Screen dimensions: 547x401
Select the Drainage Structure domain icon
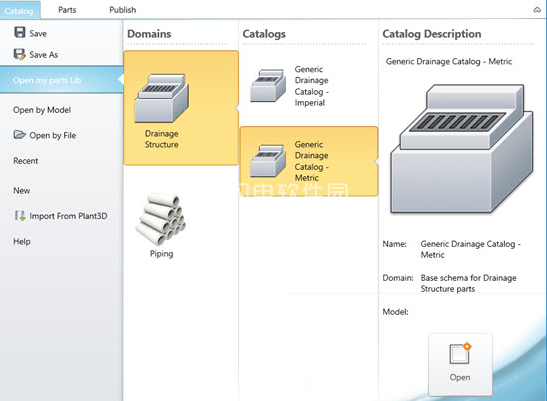pyautogui.click(x=162, y=98)
